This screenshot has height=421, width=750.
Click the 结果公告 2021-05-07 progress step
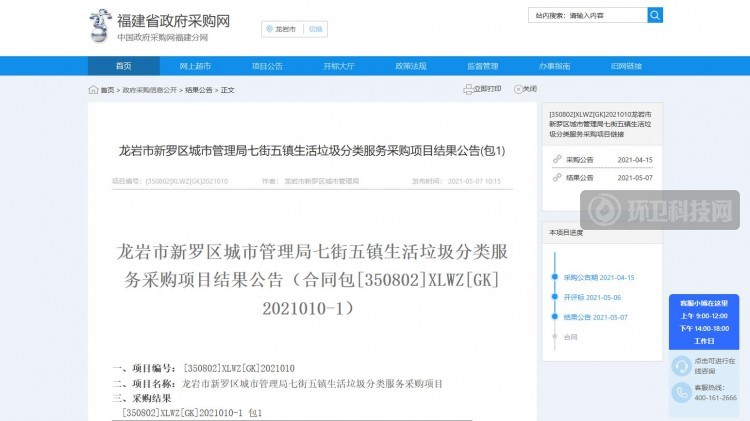tap(596, 317)
